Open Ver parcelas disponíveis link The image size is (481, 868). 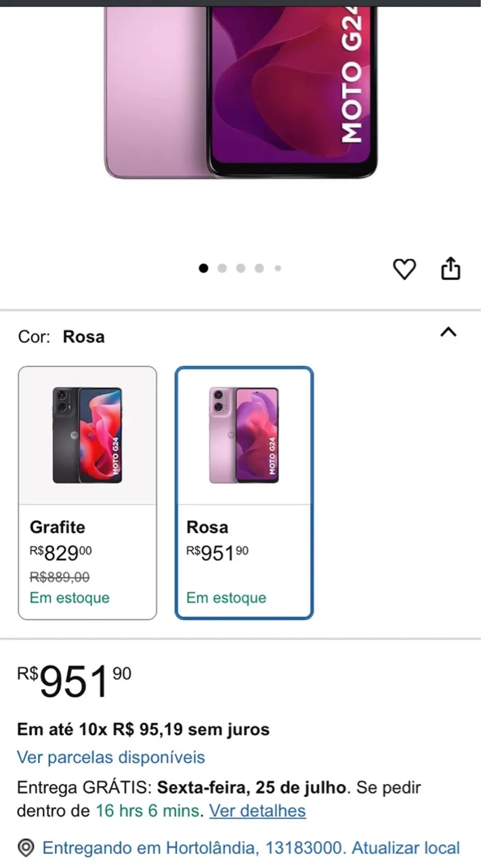(110, 757)
